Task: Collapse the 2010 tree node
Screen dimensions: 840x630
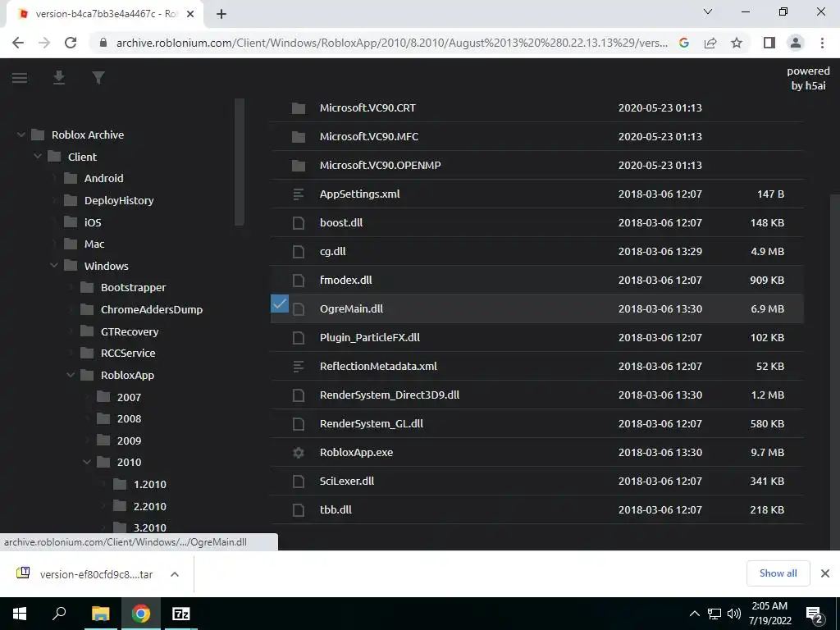Action: [x=87, y=463]
